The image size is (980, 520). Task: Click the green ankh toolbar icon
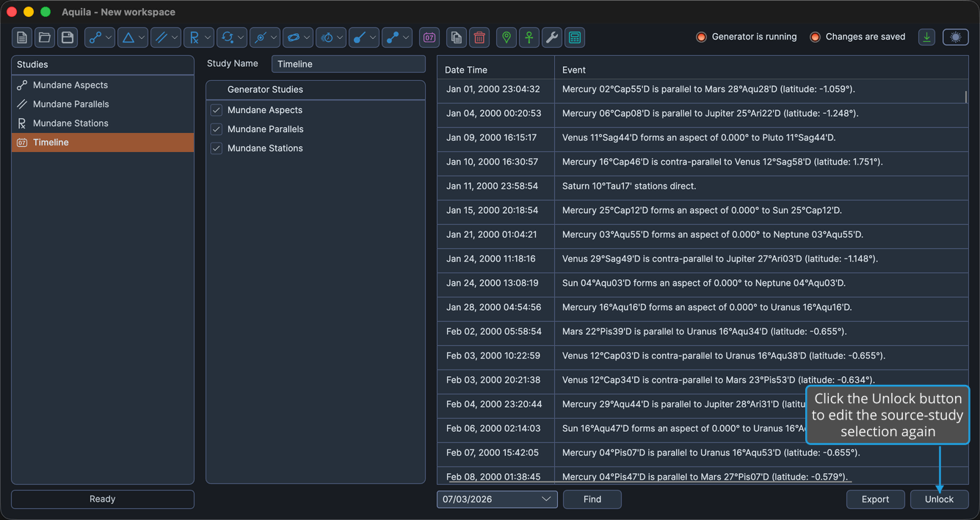coord(529,37)
